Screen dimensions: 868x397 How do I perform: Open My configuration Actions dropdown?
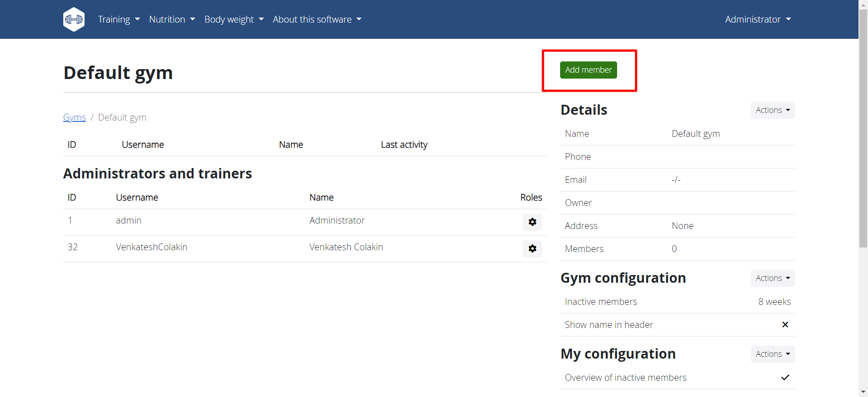(772, 354)
